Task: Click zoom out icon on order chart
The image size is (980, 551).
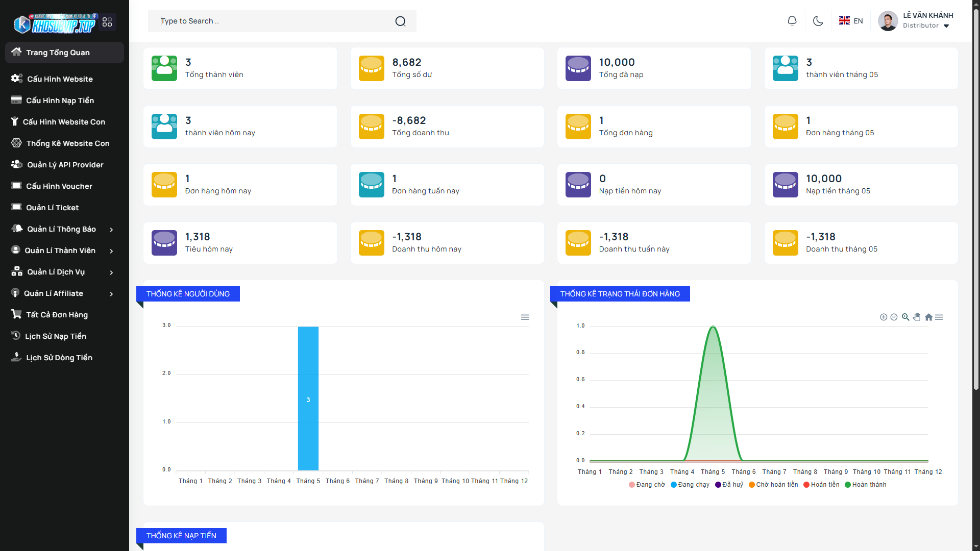Action: (894, 317)
